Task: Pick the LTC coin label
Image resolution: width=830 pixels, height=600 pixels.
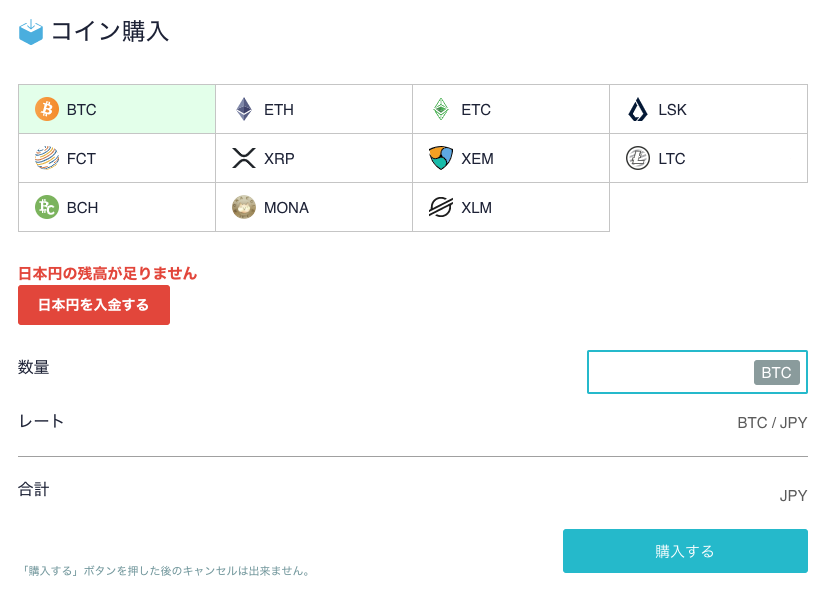Action: [672, 159]
